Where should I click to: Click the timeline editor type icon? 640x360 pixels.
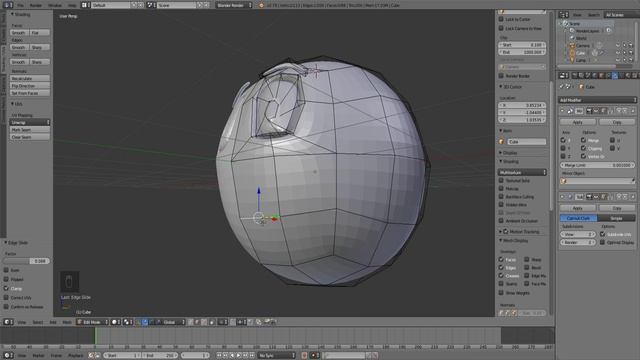point(8,356)
